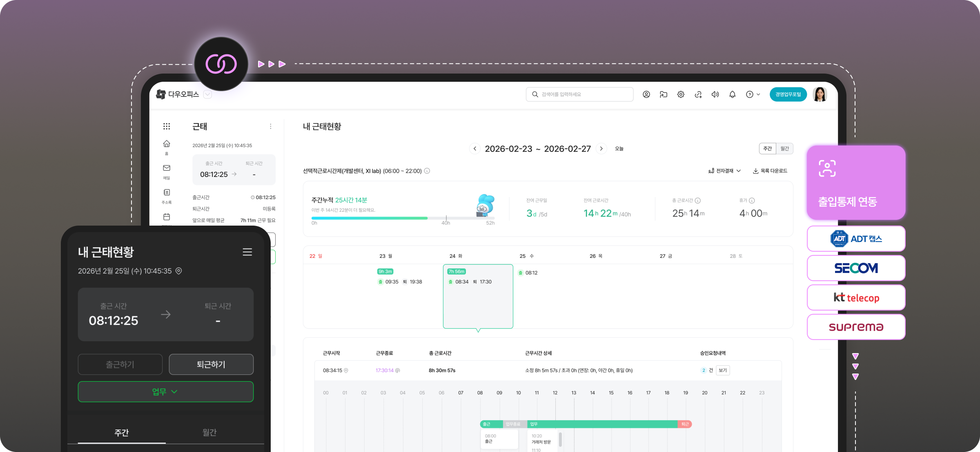Switch to weekly (주간) view toggle
Image resolution: width=980 pixels, height=452 pixels.
767,149
